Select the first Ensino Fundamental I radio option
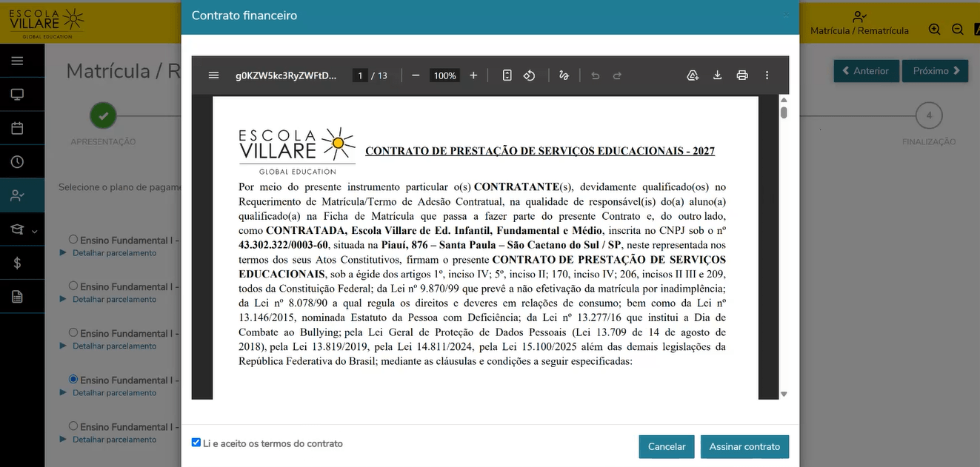980x467 pixels. pyautogui.click(x=73, y=239)
